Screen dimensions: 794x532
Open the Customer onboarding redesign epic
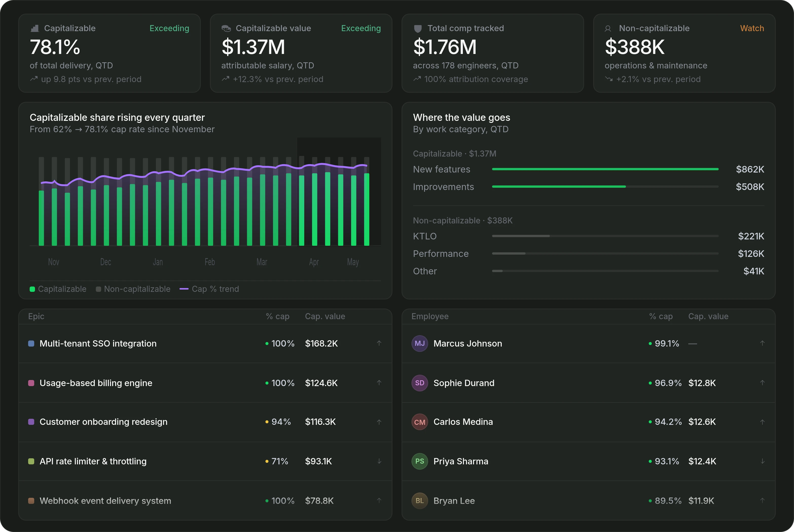[x=103, y=422]
